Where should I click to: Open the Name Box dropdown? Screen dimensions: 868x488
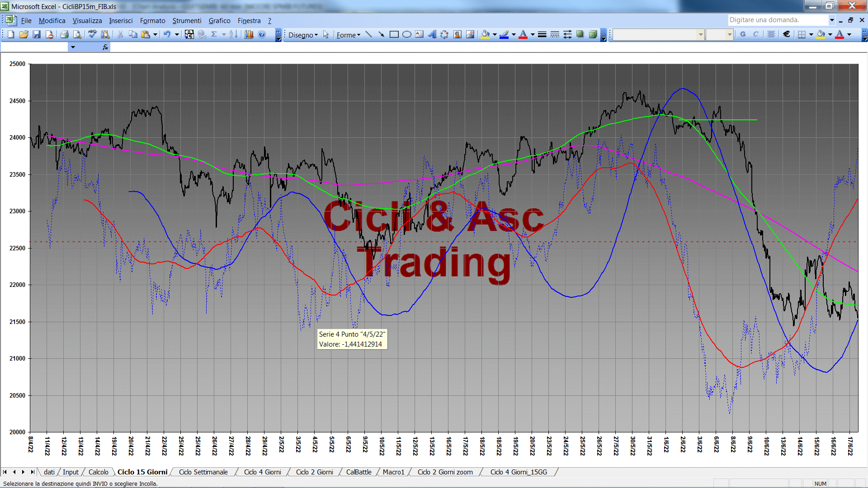click(73, 47)
